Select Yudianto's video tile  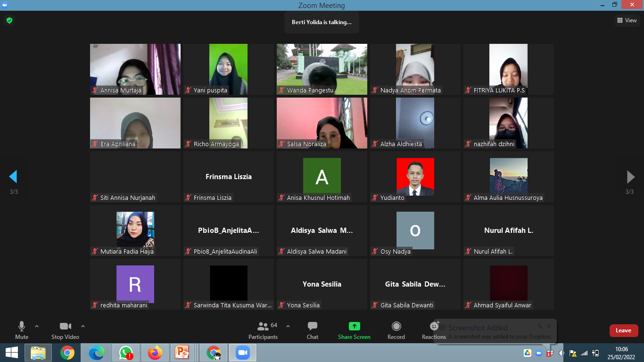point(415,177)
